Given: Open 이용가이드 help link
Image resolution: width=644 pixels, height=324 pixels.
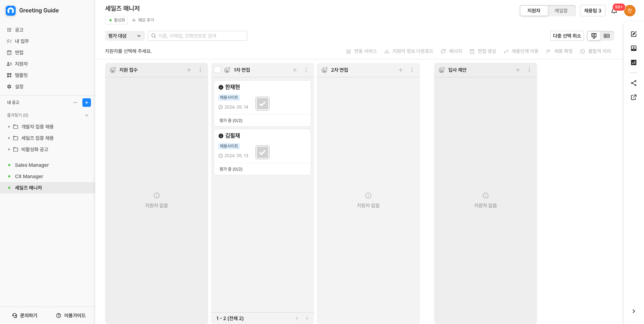Looking at the screenshot, I should [x=71, y=315].
